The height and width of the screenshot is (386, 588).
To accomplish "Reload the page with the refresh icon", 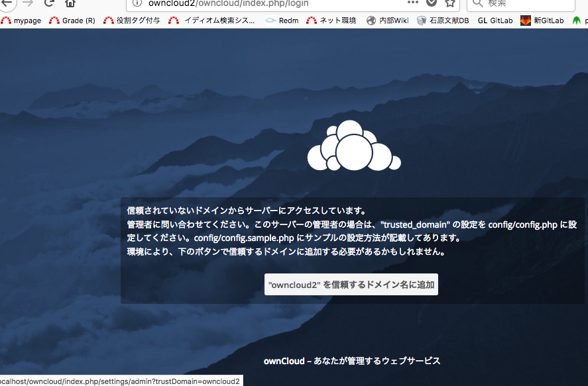I will click(49, 3).
